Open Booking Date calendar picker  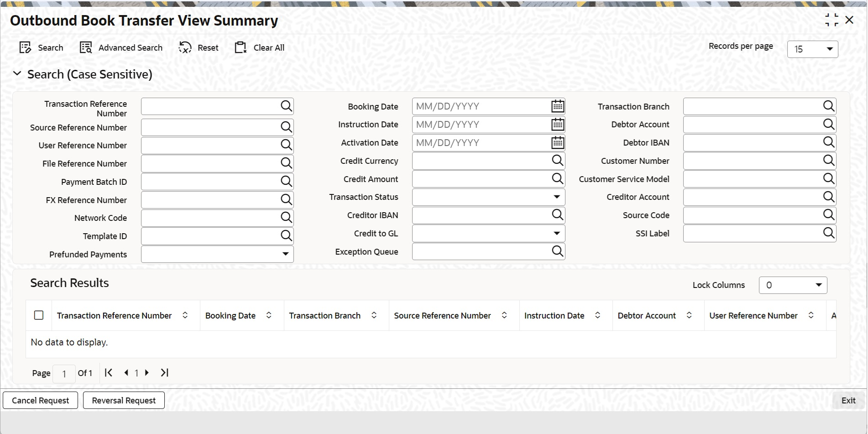[558, 106]
